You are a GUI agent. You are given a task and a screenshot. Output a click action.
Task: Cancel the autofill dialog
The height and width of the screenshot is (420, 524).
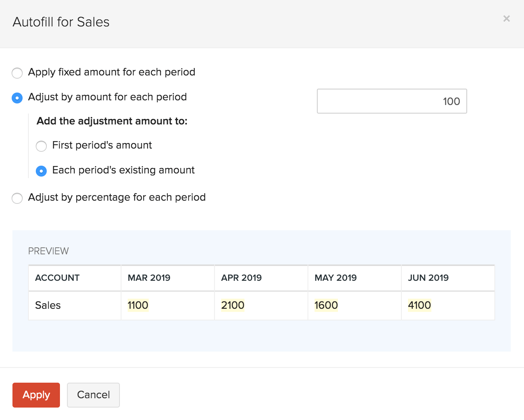[93, 395]
